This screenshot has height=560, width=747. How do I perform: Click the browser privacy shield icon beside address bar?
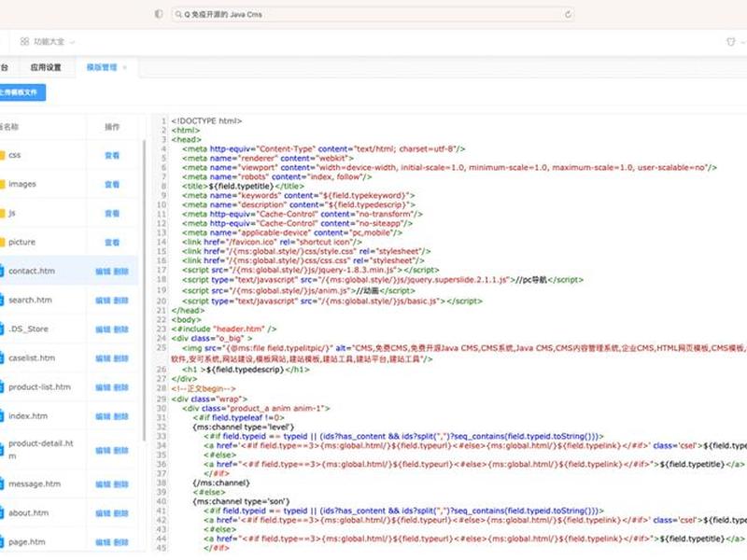(159, 14)
